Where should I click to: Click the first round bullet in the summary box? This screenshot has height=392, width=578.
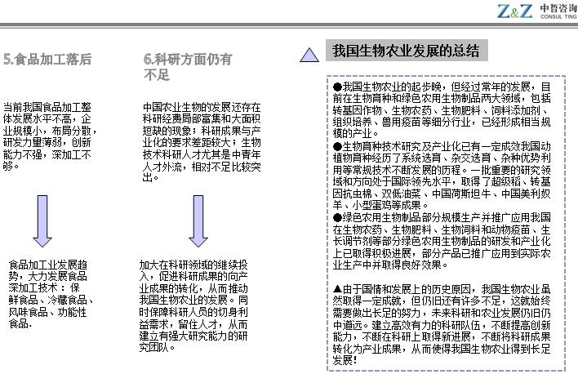coord(337,87)
